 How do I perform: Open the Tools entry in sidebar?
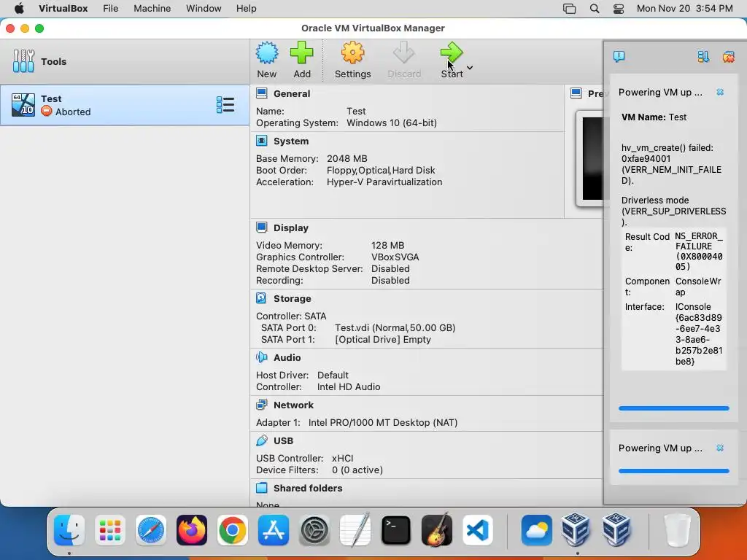(x=124, y=61)
